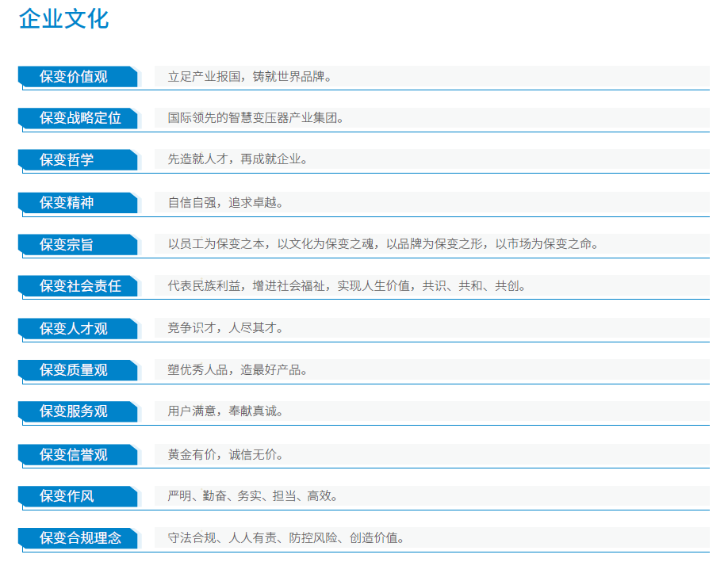Select the 保变质量观 label
The width and height of the screenshot is (728, 562).
click(74, 370)
